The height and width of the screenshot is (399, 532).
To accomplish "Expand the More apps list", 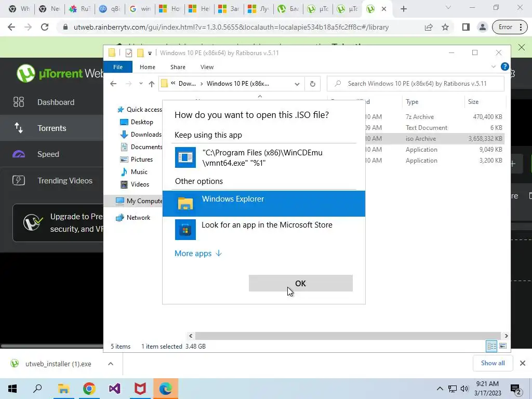I will pos(198,254).
